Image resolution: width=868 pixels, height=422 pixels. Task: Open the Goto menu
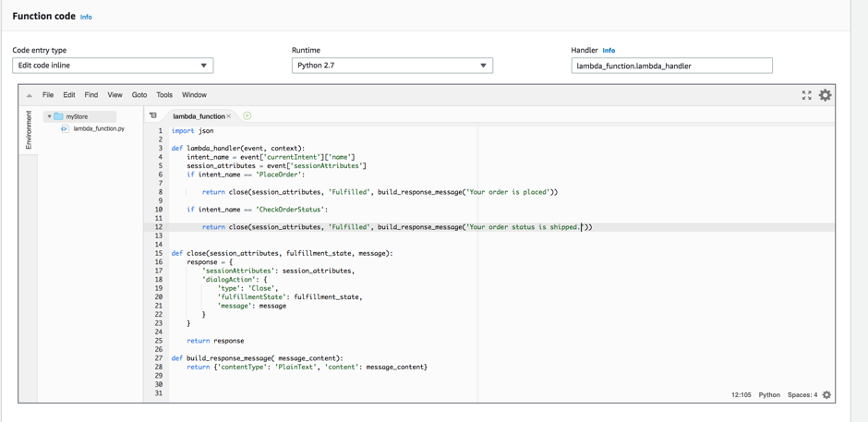tap(139, 95)
